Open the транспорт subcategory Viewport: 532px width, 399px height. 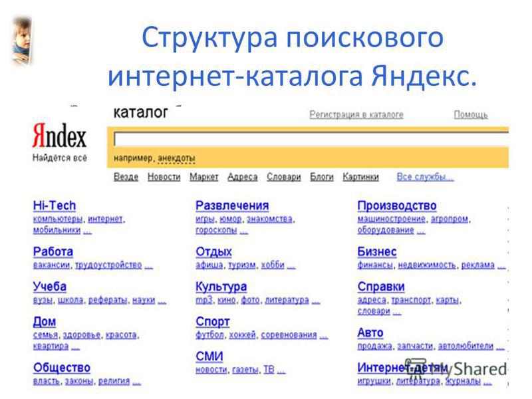(x=411, y=301)
